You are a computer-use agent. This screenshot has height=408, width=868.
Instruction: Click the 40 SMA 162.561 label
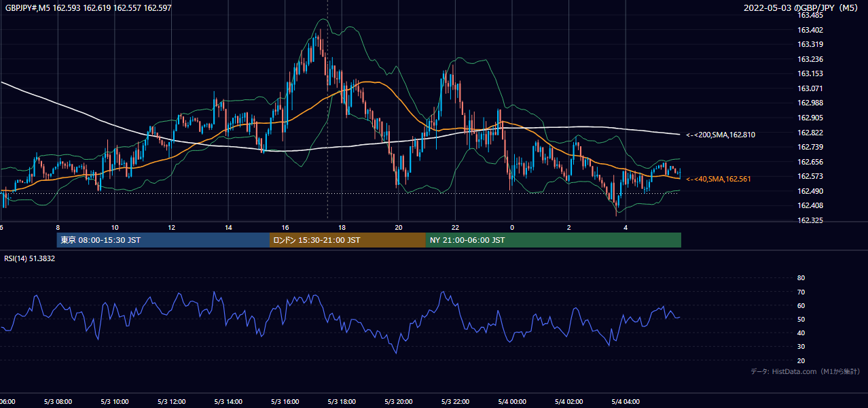coord(719,179)
